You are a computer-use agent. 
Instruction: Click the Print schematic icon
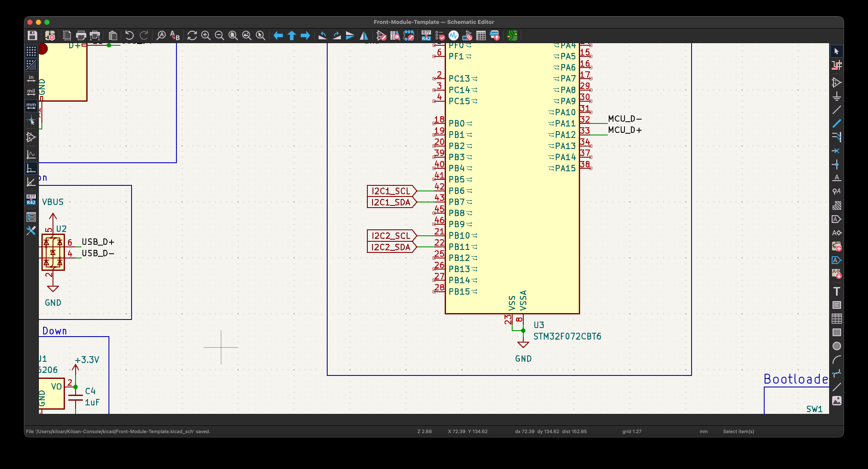[81, 35]
